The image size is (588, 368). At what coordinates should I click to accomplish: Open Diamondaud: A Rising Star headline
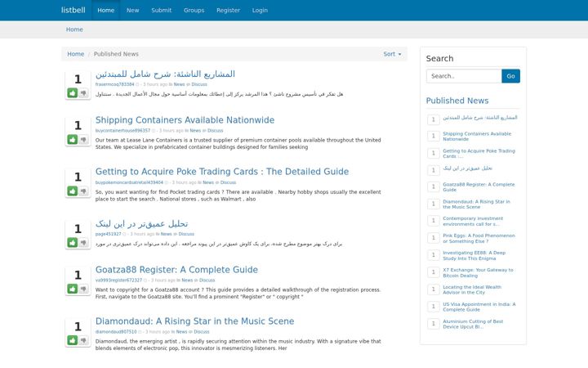[194, 321]
